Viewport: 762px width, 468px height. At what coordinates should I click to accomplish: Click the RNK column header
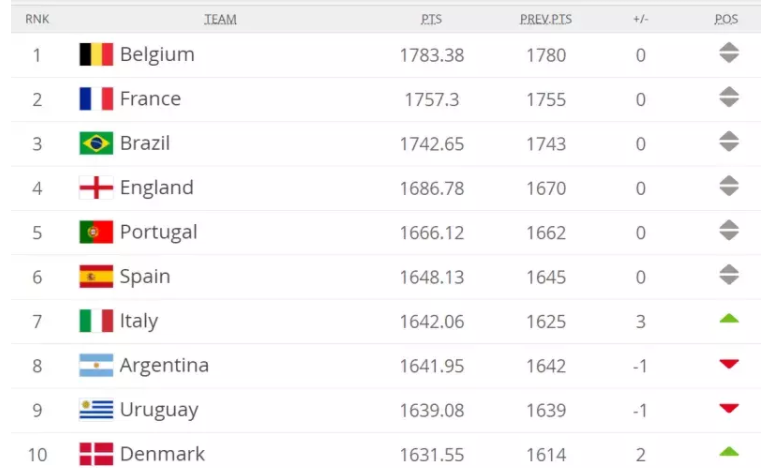click(37, 19)
